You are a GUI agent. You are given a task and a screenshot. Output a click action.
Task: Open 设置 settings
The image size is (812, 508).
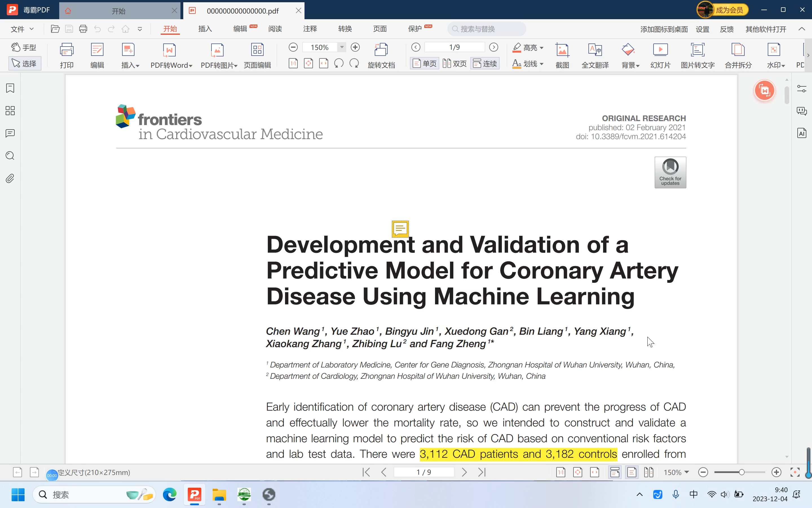coord(702,29)
